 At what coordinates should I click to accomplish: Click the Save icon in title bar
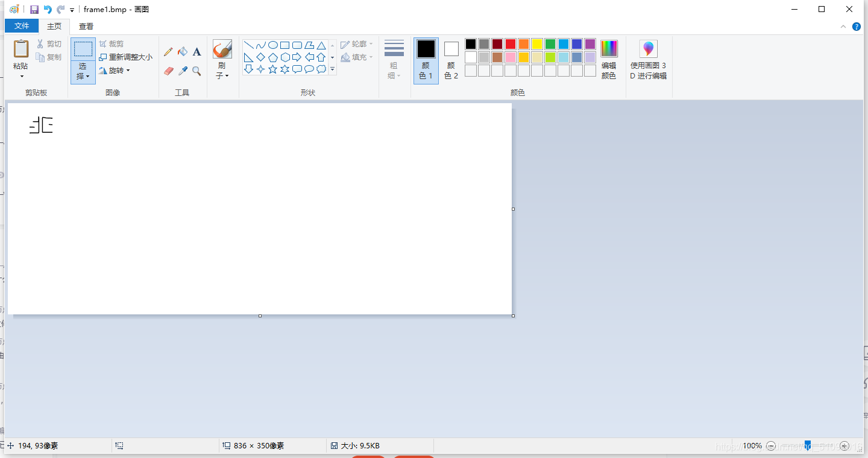34,9
